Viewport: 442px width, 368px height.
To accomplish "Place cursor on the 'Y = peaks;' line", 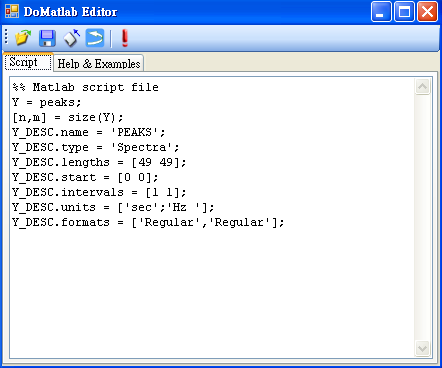I will pyautogui.click(x=46, y=102).
